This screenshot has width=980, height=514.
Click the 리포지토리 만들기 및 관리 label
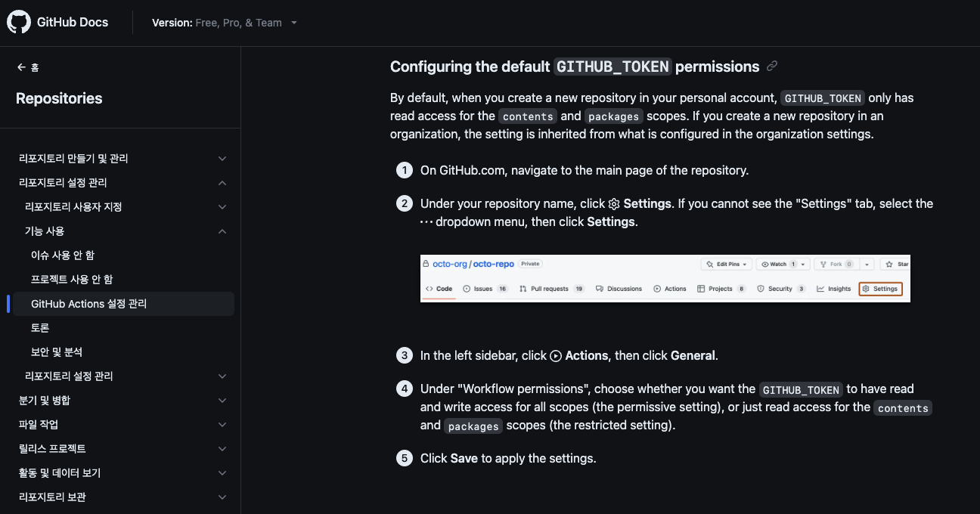pos(73,159)
